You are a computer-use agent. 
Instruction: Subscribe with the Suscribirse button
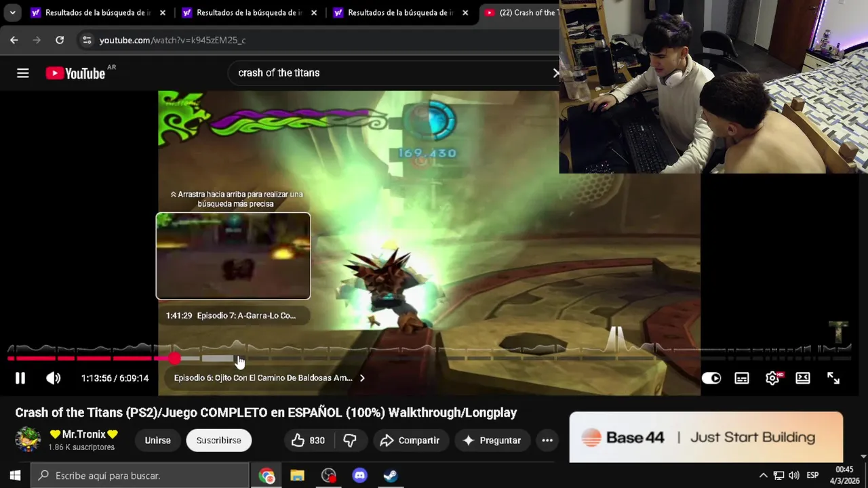pos(218,441)
